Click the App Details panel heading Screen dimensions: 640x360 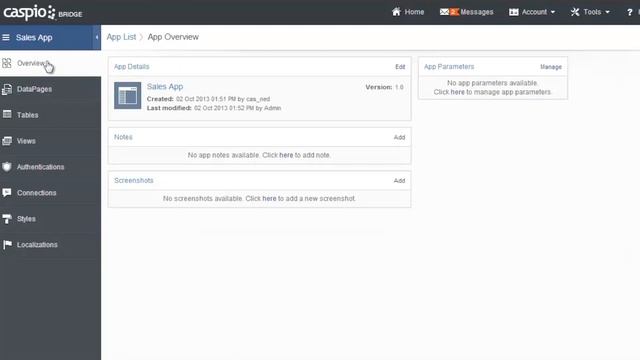click(131, 67)
